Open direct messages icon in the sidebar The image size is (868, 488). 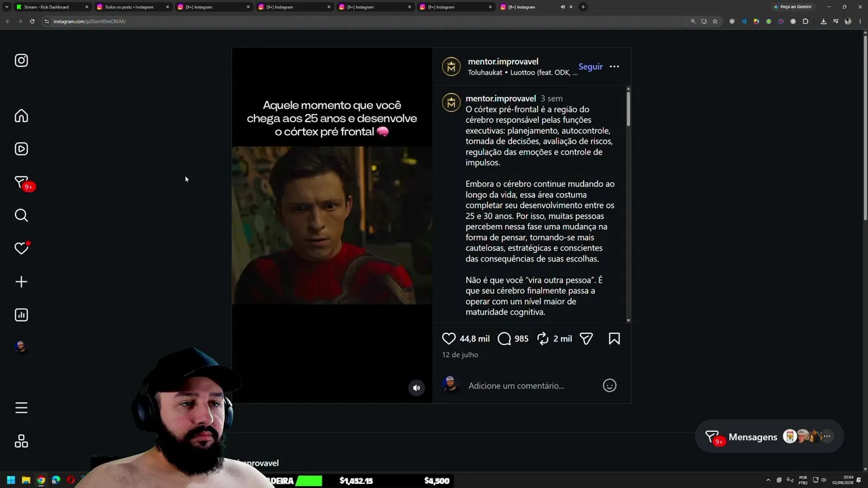tap(22, 182)
